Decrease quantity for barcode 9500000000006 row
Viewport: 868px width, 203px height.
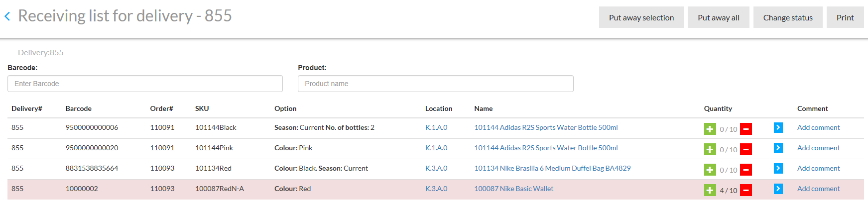point(745,129)
